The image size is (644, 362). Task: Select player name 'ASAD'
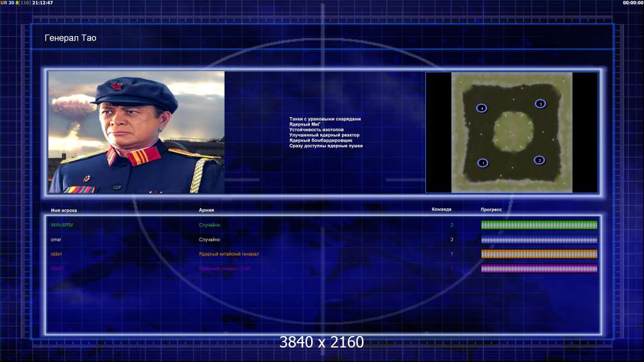(57, 268)
